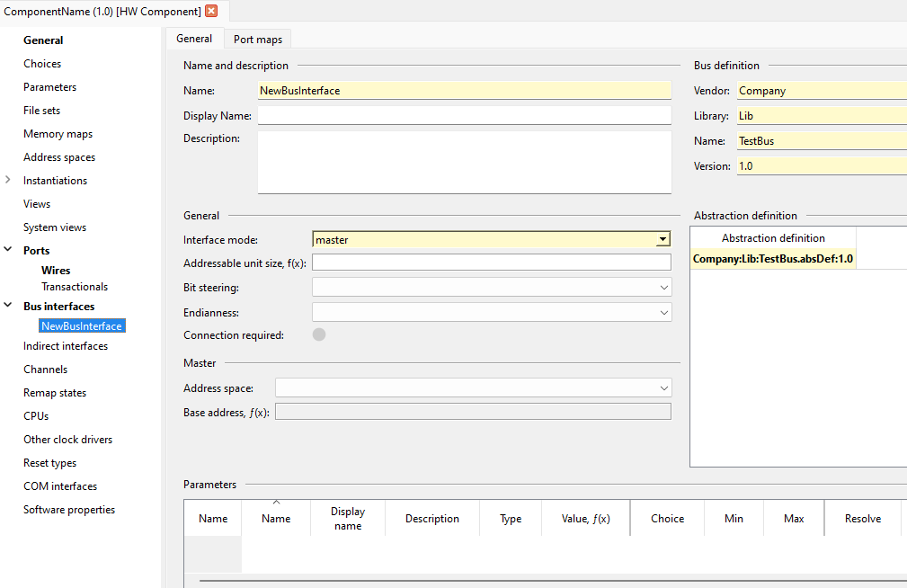Switch to the Port maps tab

coord(258,40)
